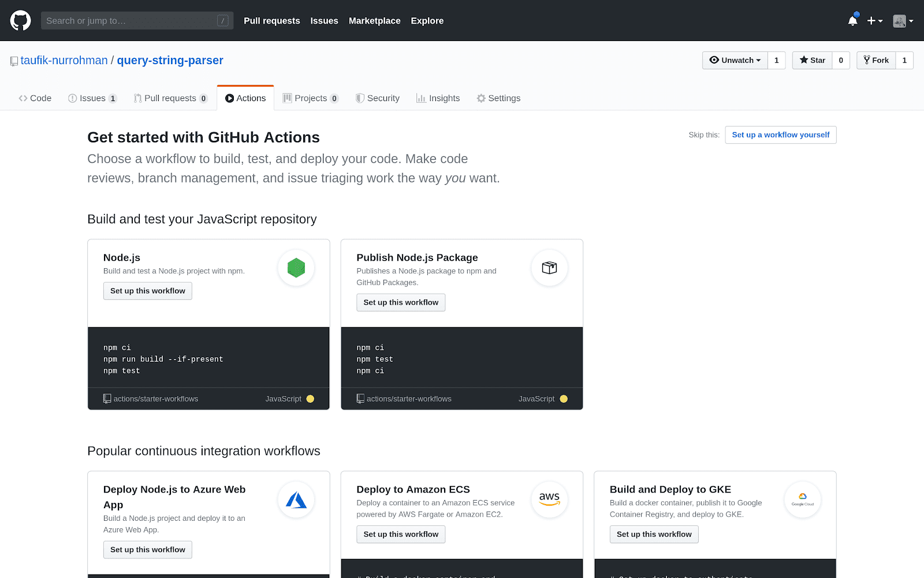Switch to the Insights tab
The width and height of the screenshot is (924, 578).
pos(438,98)
